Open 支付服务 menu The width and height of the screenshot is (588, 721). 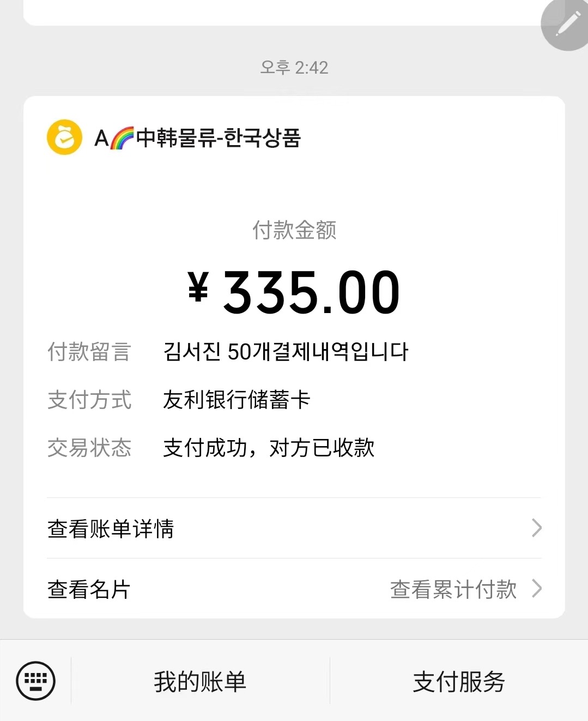pyautogui.click(x=459, y=681)
